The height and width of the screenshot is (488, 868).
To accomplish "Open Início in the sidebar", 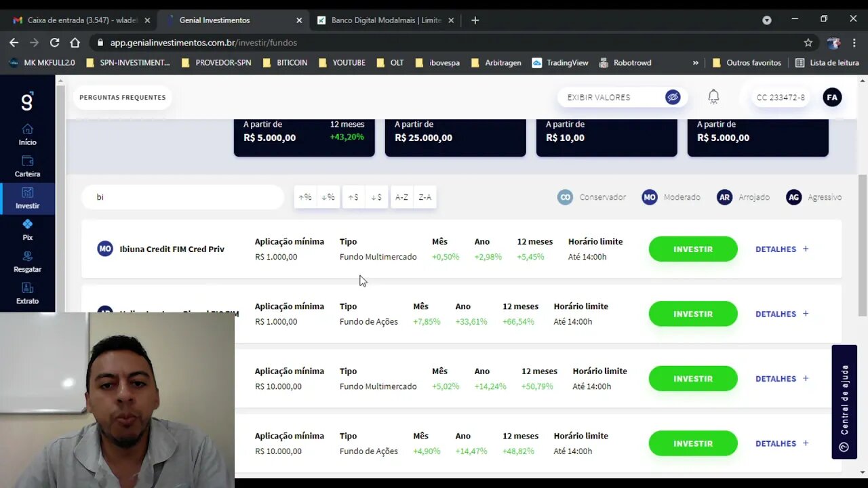I will (x=27, y=135).
